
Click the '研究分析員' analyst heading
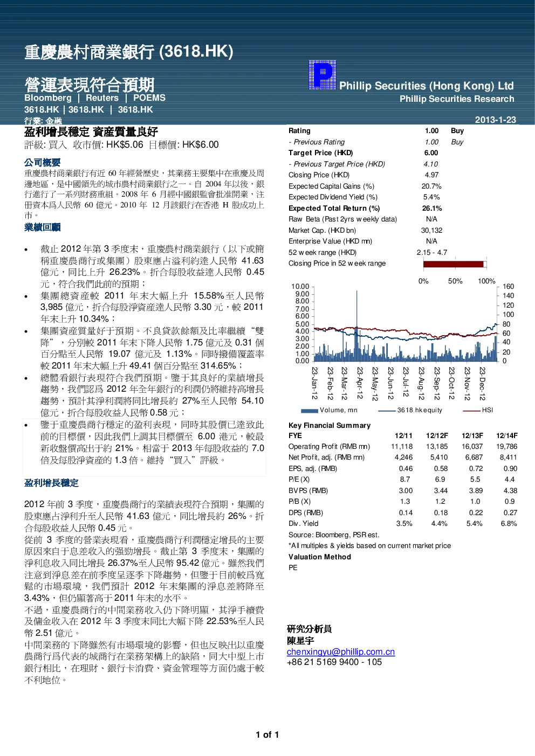[310, 629]
